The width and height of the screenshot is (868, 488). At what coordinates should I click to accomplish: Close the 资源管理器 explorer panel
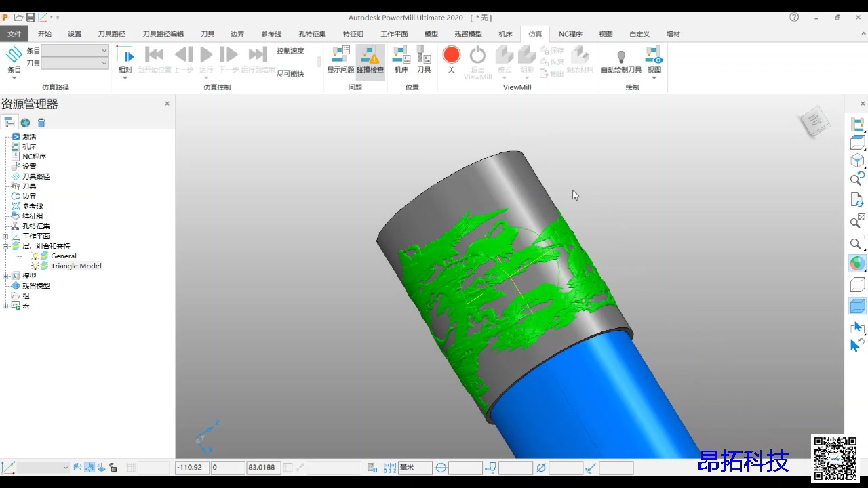coord(167,104)
